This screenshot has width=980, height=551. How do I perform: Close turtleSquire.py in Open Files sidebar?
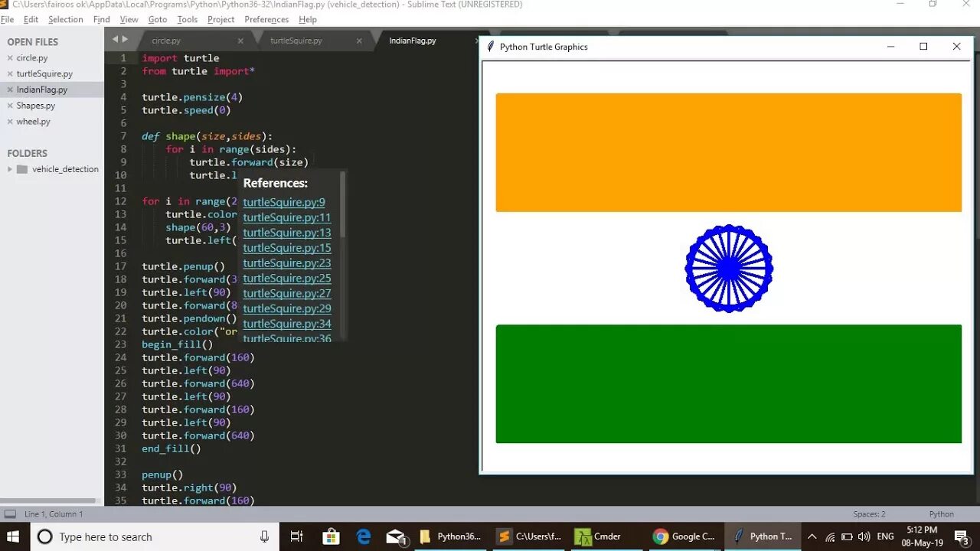tap(10, 74)
